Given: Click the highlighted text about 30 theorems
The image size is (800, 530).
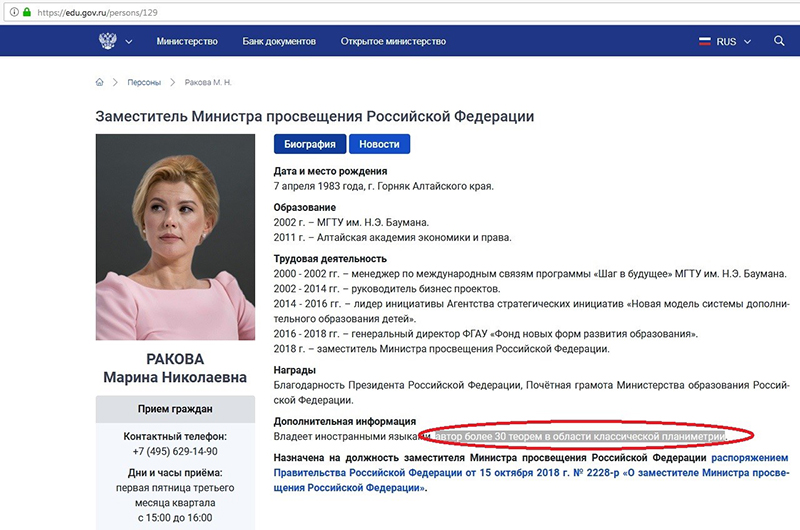Looking at the screenshot, I should [587, 436].
